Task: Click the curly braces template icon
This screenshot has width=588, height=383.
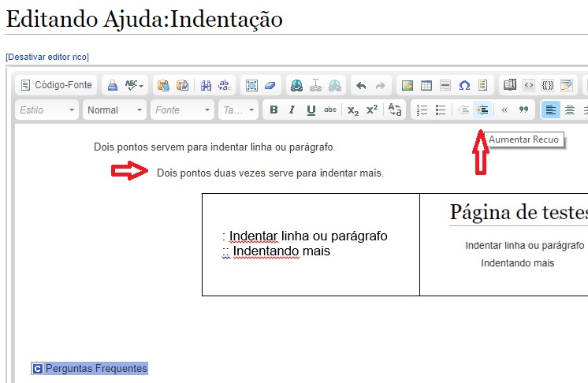Action: point(548,85)
